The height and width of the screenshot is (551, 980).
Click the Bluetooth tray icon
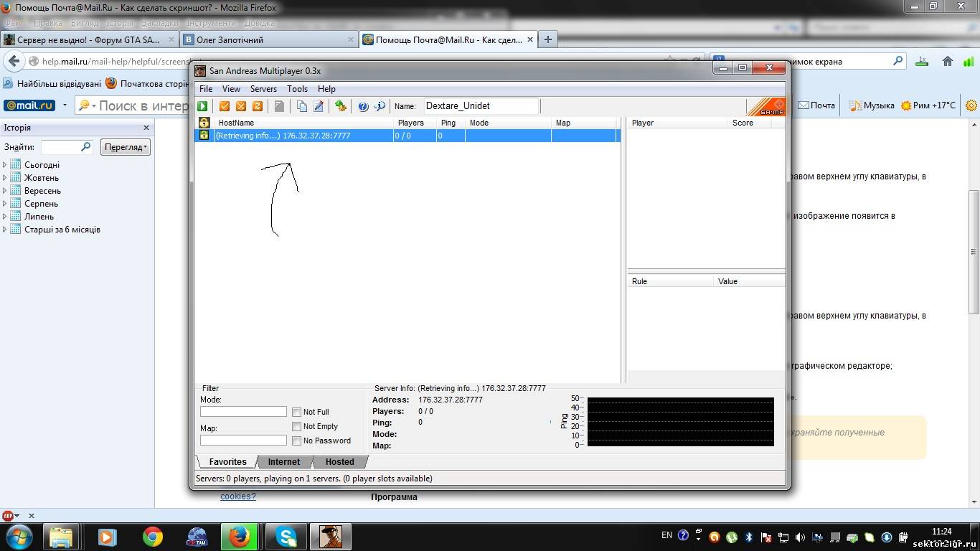(x=749, y=537)
